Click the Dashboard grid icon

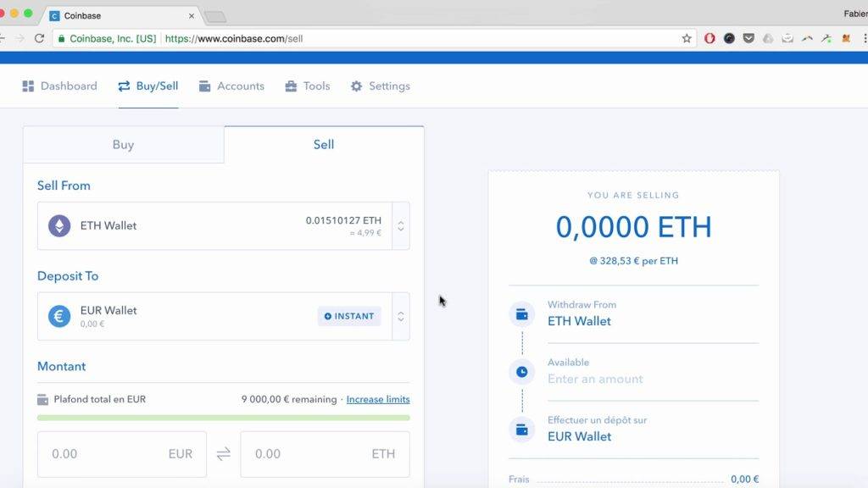[x=28, y=86]
